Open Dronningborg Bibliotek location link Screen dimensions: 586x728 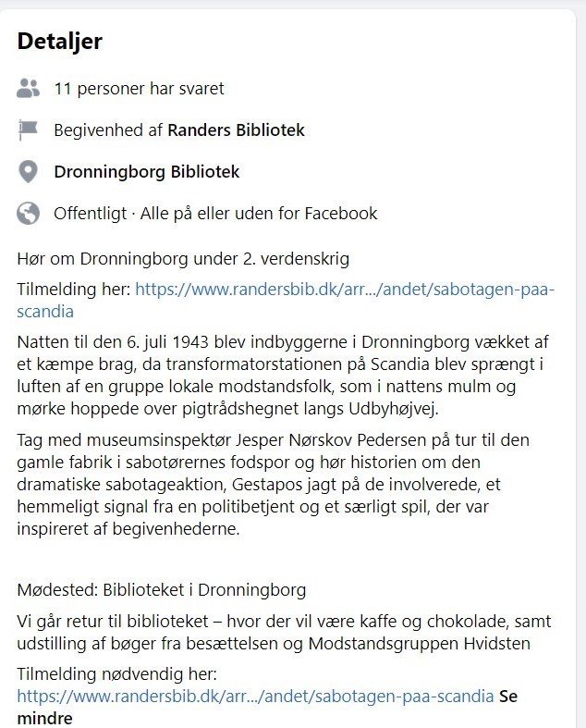pos(147,172)
